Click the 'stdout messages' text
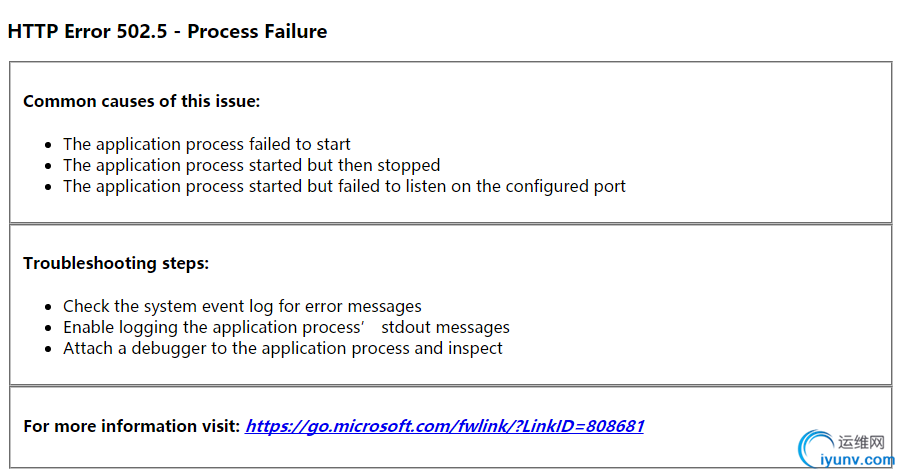The width and height of the screenshot is (901, 476). click(445, 327)
